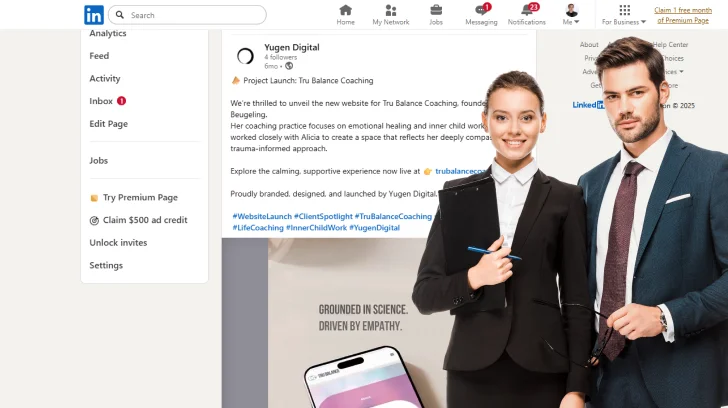Focus the Search input field

[195, 15]
